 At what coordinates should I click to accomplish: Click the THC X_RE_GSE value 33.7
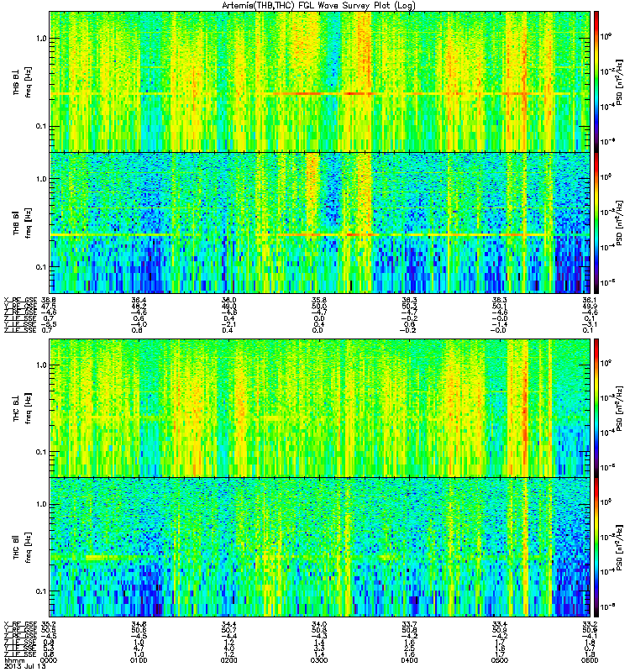pyautogui.click(x=409, y=624)
